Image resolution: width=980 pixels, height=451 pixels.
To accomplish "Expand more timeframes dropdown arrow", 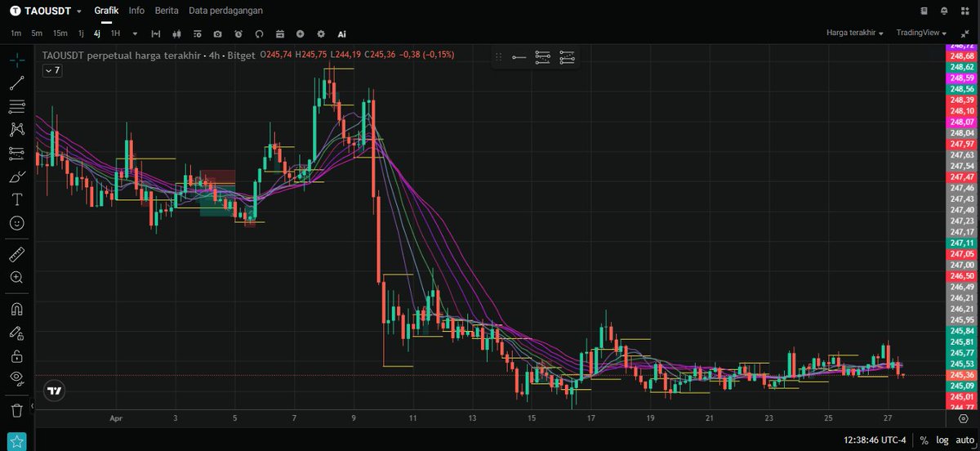I will point(135,33).
